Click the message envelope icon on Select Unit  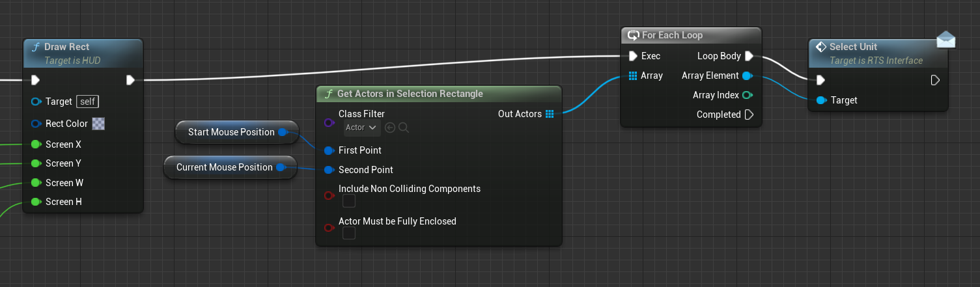tap(945, 40)
